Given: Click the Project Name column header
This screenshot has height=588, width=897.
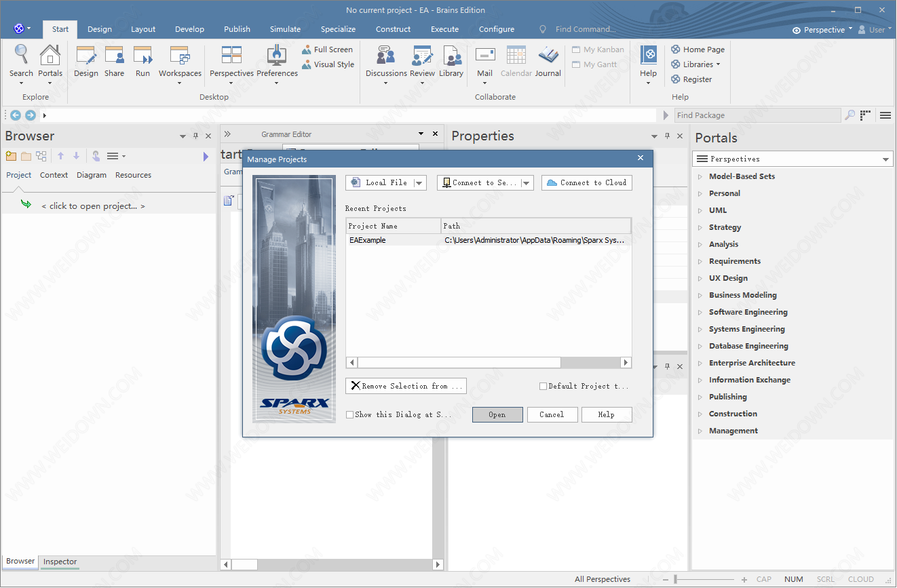Looking at the screenshot, I should pyautogui.click(x=394, y=226).
